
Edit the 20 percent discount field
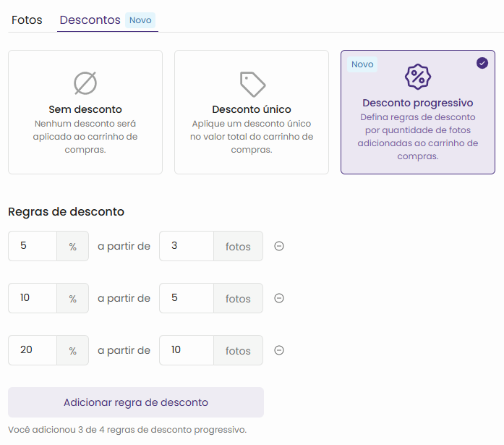[x=33, y=350]
